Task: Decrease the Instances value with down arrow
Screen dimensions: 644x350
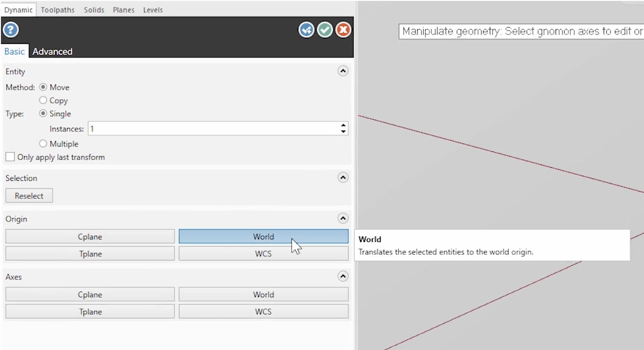Action: pos(343,131)
